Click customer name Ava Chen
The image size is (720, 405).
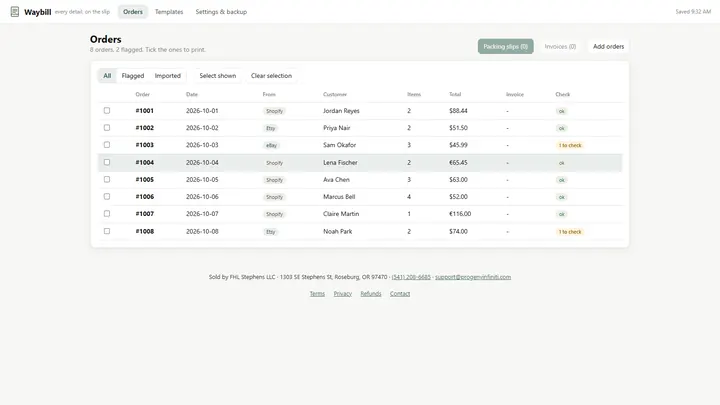pyautogui.click(x=336, y=180)
